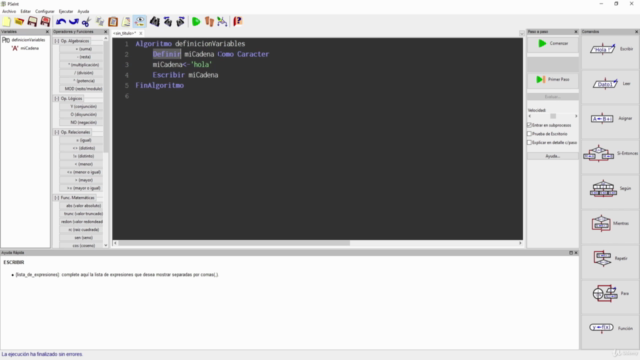Screen dimensions: 640x360
Task: Click the Find Previous binoculars icon
Action: [x=167, y=22]
